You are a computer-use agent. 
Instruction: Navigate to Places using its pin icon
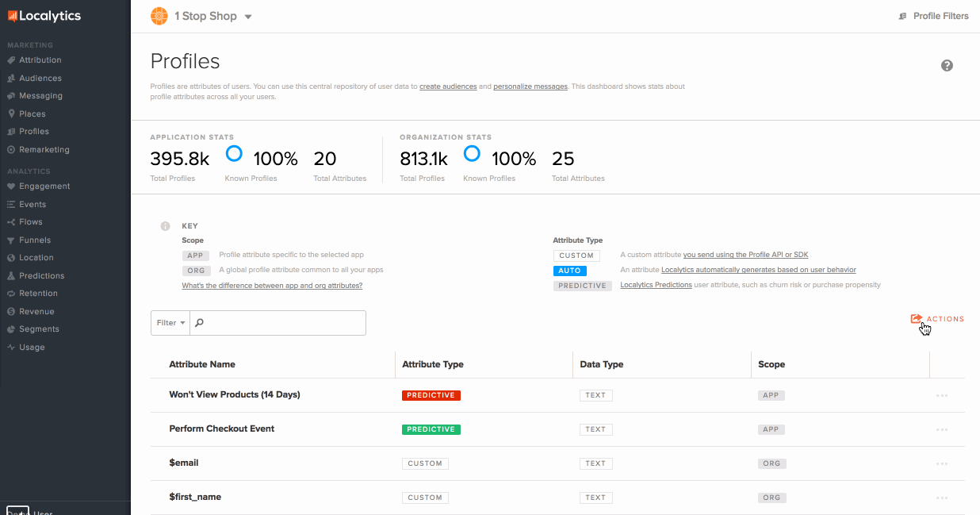click(x=34, y=113)
